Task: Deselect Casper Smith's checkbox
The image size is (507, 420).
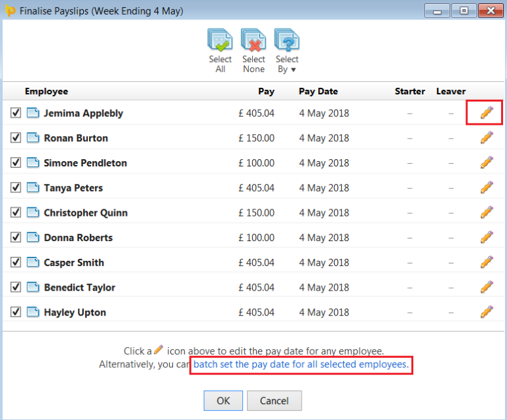Action: point(16,262)
